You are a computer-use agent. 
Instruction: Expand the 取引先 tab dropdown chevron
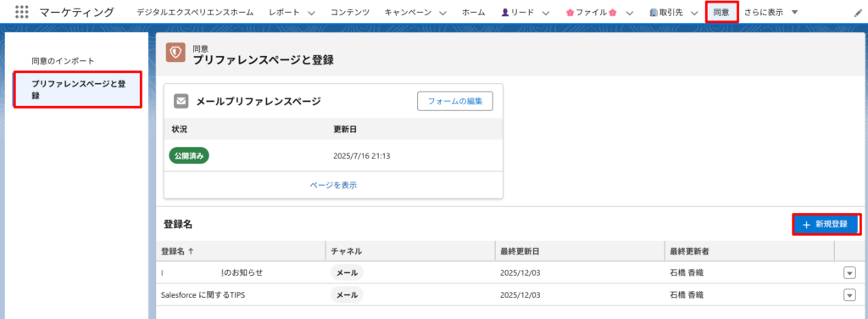694,13
